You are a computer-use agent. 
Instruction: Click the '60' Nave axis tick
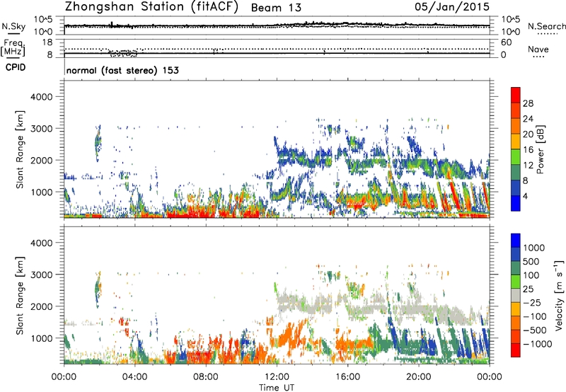506,42
